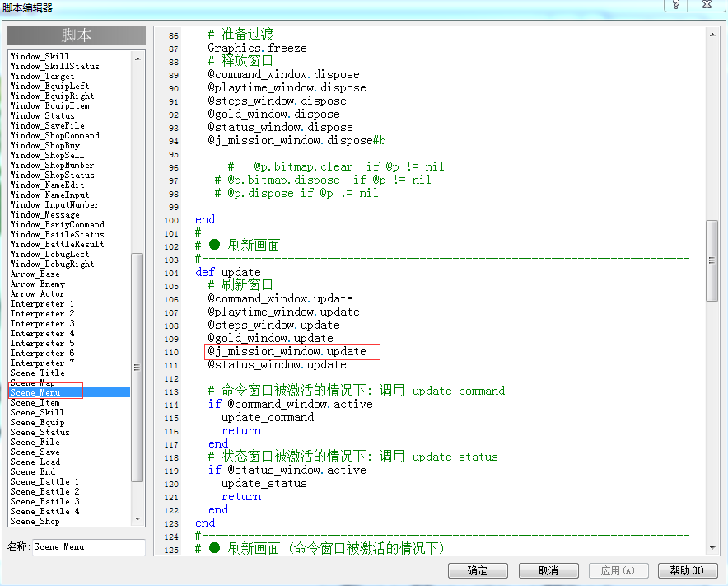Select Window_EquipLeft script

click(49, 86)
